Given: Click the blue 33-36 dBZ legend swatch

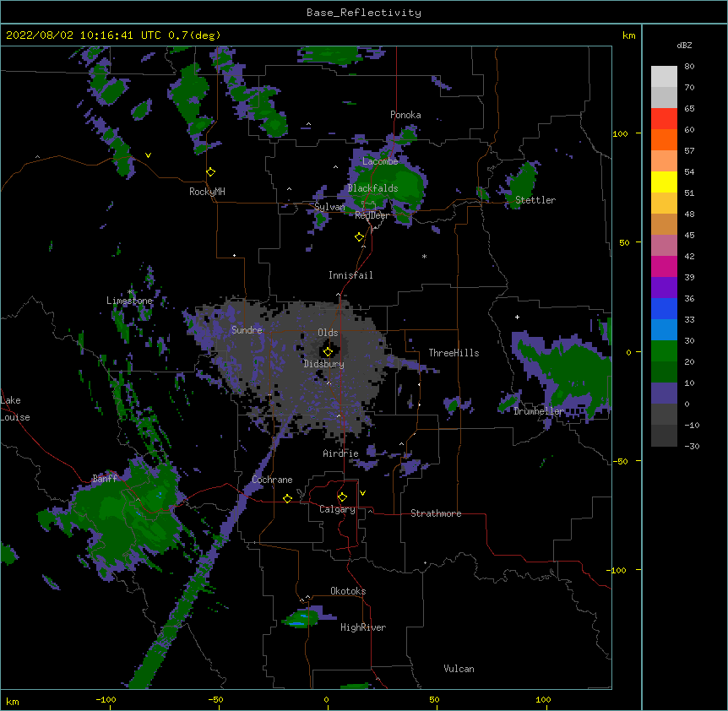Looking at the screenshot, I should point(664,308).
